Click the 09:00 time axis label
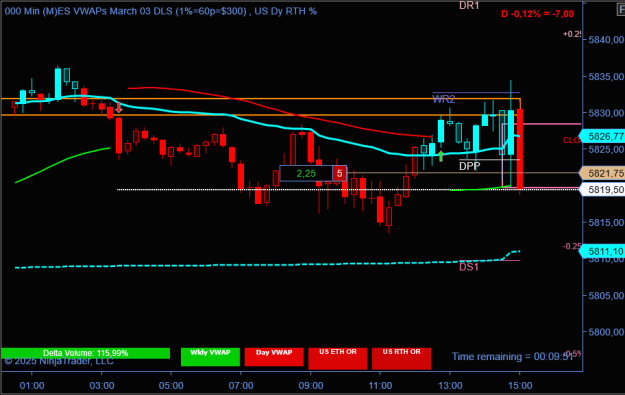625x395 pixels. coord(311,386)
